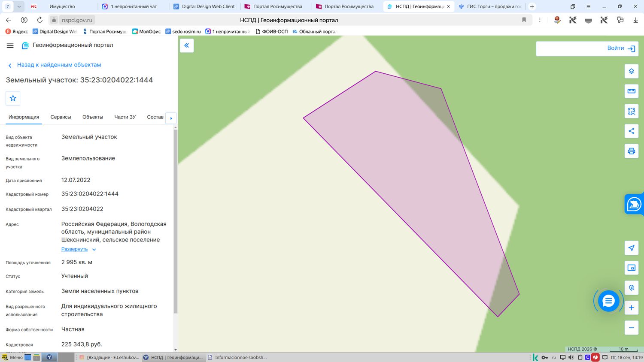
Task: Open the sedo.rosim.ru bookmark
Action: (183, 31)
